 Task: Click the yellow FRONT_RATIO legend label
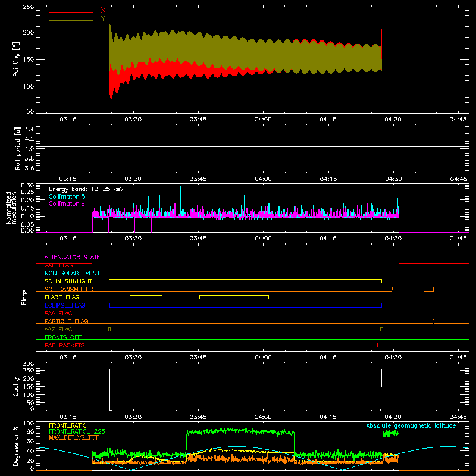(68, 425)
